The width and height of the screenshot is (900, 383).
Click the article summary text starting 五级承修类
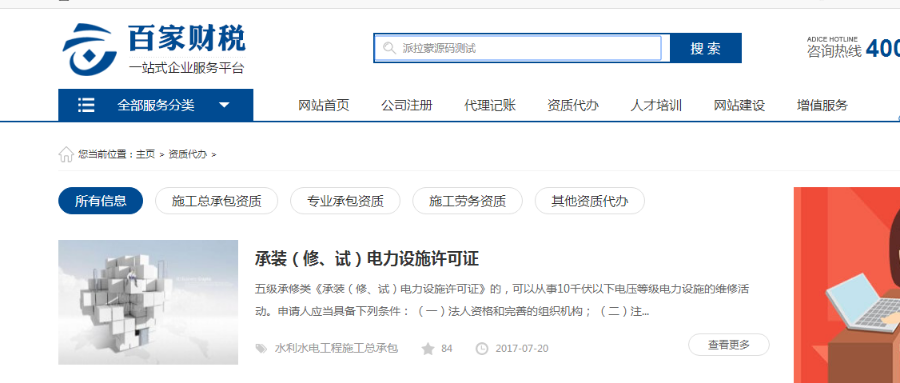(x=502, y=300)
